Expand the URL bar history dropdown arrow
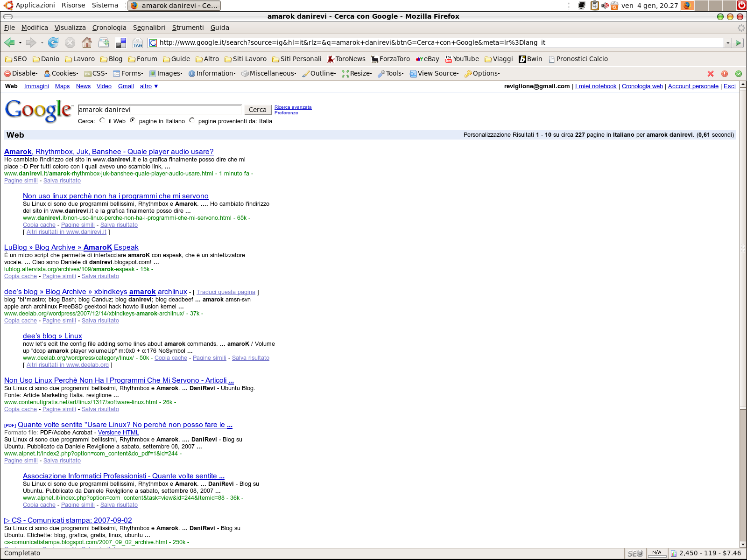 [x=727, y=43]
